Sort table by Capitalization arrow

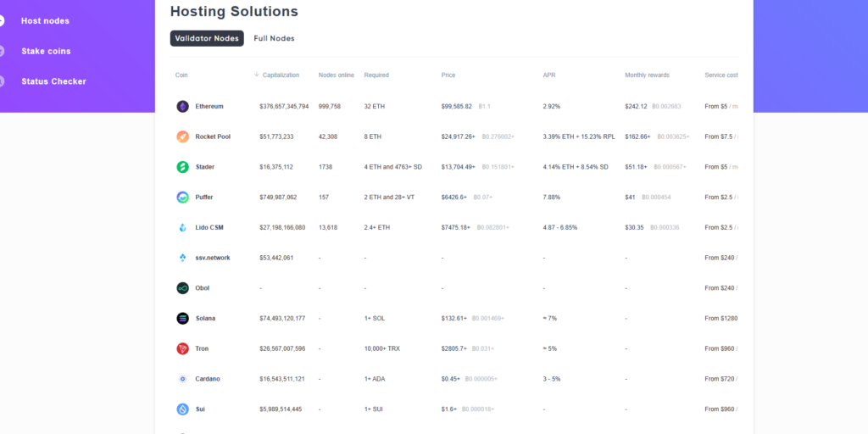point(257,75)
